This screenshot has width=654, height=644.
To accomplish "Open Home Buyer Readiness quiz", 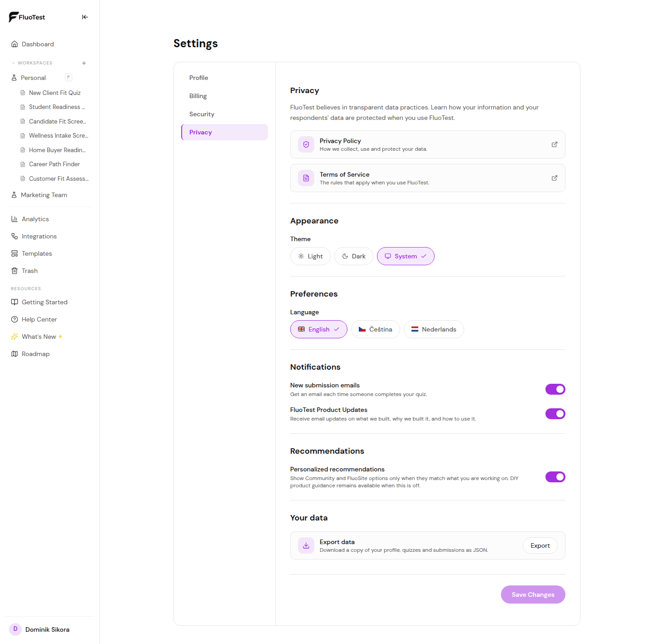I will [x=54, y=150].
